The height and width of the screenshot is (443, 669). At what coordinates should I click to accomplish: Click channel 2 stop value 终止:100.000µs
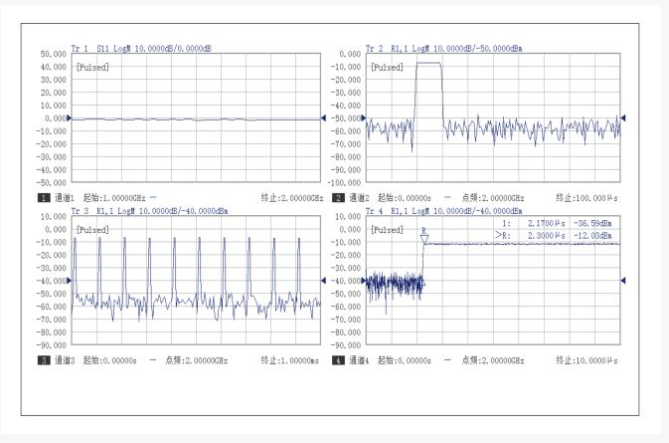point(587,198)
